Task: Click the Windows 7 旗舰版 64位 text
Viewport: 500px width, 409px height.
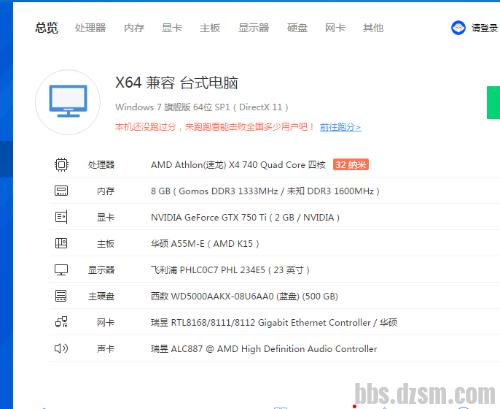Action: [x=202, y=107]
